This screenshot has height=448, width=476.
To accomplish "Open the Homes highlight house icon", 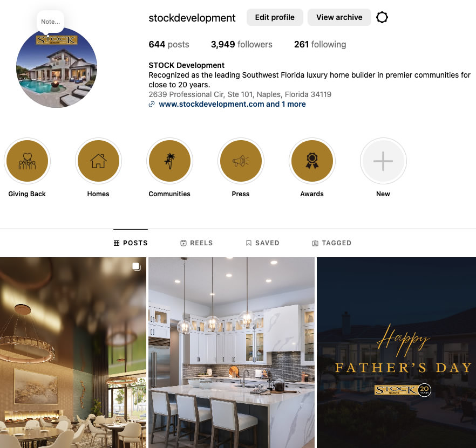I will coord(98,161).
